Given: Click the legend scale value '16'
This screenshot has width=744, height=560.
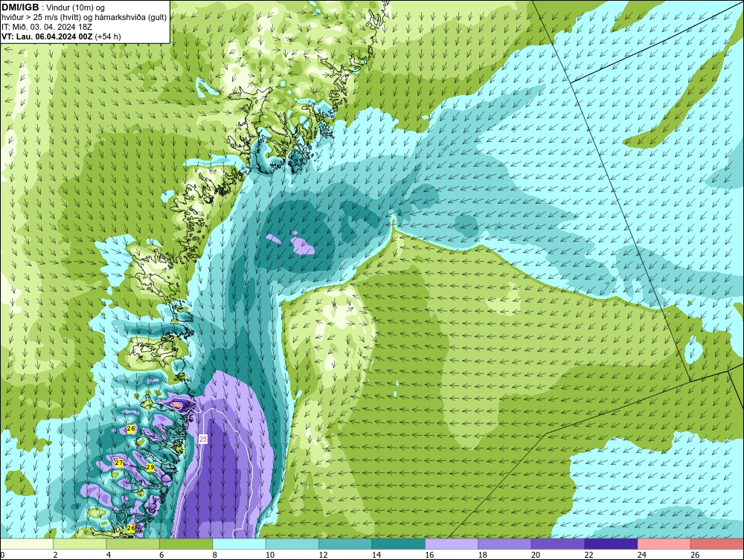Looking at the screenshot, I should 429,555.
